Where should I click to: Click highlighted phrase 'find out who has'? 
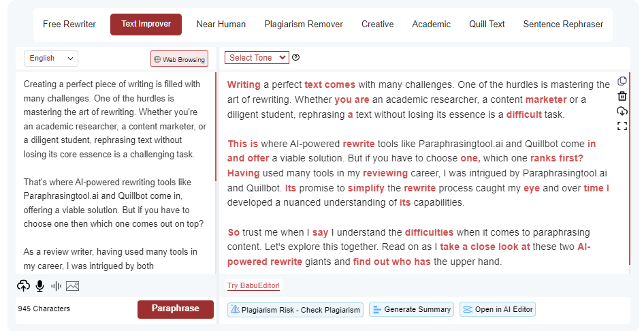(392, 262)
